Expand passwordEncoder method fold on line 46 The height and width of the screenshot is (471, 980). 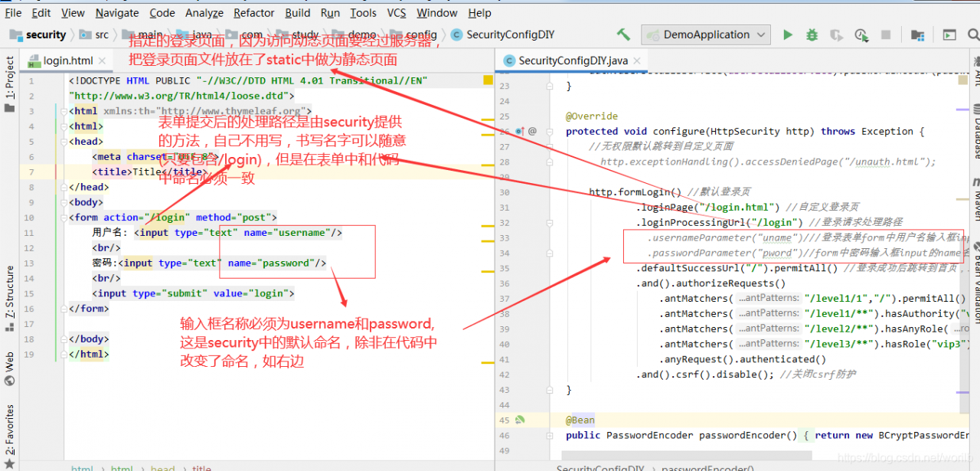tap(551, 435)
